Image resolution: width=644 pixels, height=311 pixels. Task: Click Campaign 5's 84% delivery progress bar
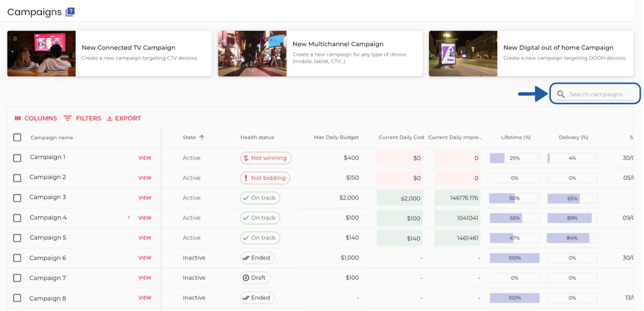point(572,238)
